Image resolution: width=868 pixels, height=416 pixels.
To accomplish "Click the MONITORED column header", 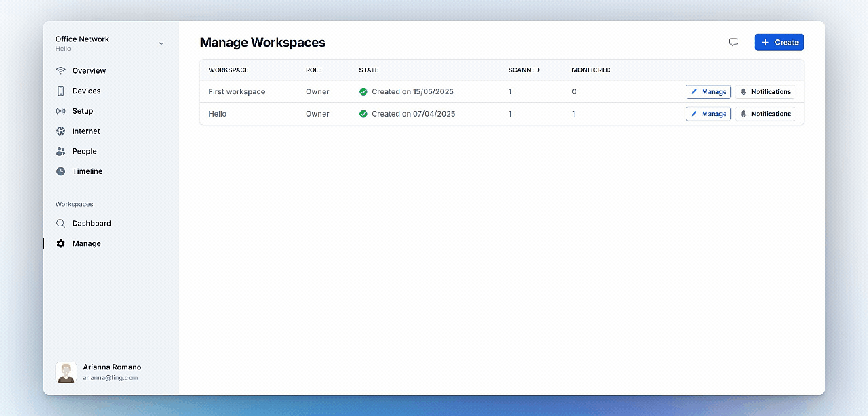I will click(591, 70).
